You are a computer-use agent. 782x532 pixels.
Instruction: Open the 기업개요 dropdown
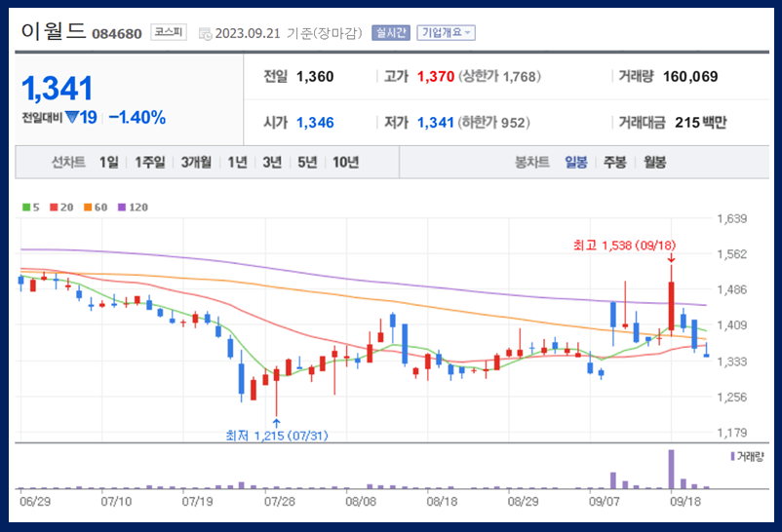[x=446, y=33]
